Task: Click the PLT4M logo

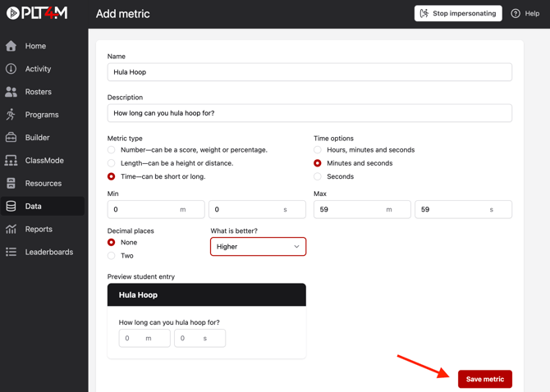Action: (37, 13)
